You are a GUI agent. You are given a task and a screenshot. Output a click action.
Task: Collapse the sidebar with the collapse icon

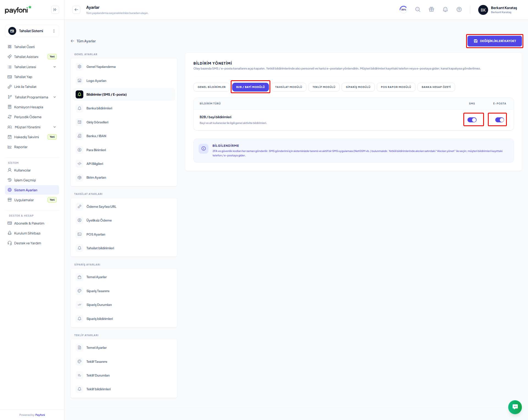(x=55, y=10)
